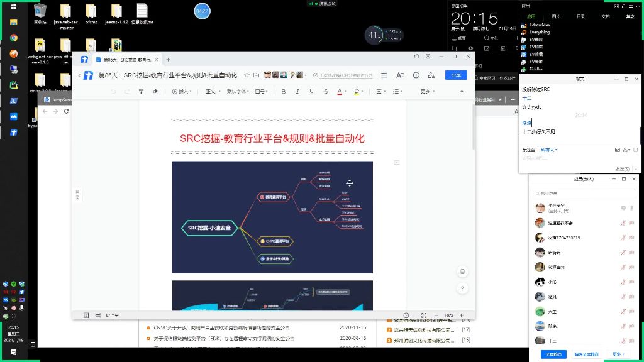Toggle microphone for member 羽撞1794760219
The image size is (644, 362).
[623, 238]
